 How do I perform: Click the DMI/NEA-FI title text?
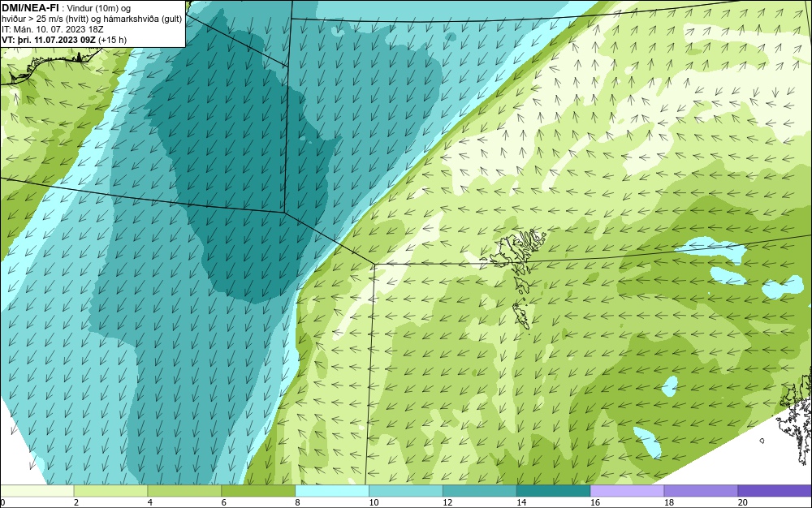(x=29, y=8)
